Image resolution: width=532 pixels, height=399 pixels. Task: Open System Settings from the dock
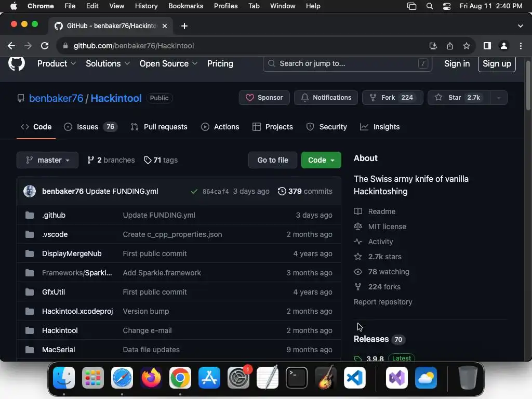coord(238,378)
